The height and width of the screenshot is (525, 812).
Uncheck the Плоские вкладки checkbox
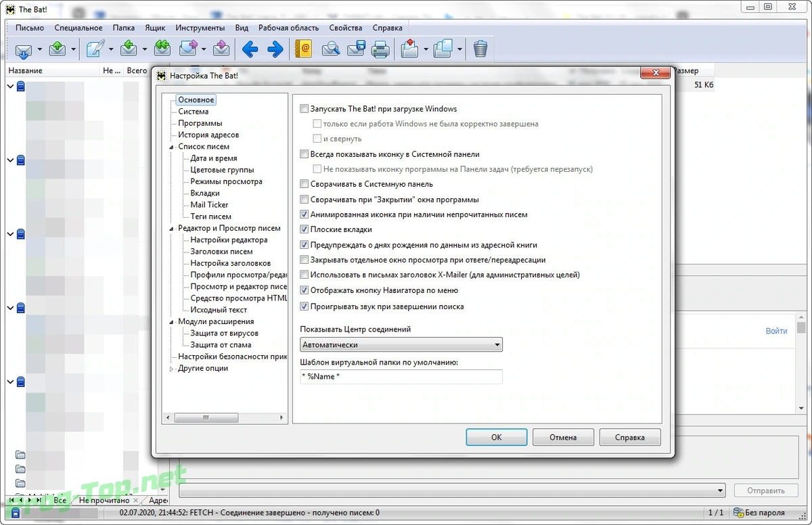pyautogui.click(x=304, y=229)
